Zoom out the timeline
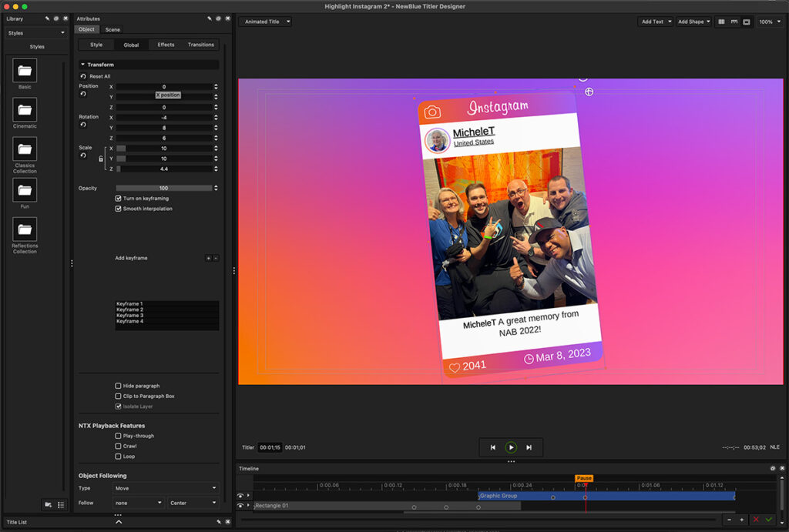 pyautogui.click(x=729, y=520)
